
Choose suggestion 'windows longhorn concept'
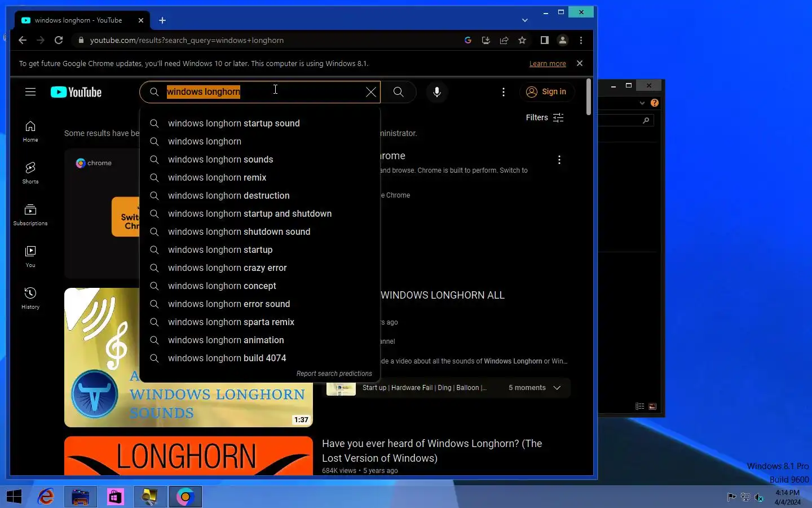tap(260, 286)
